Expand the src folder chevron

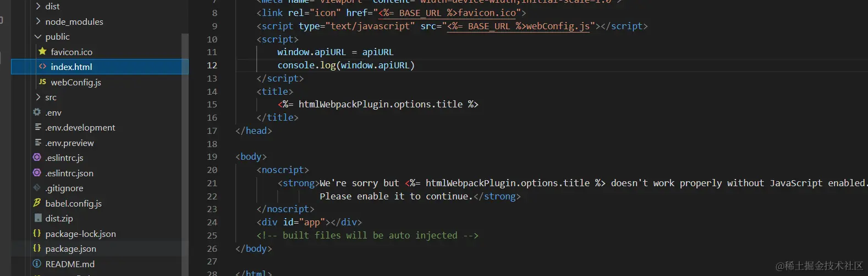[38, 97]
